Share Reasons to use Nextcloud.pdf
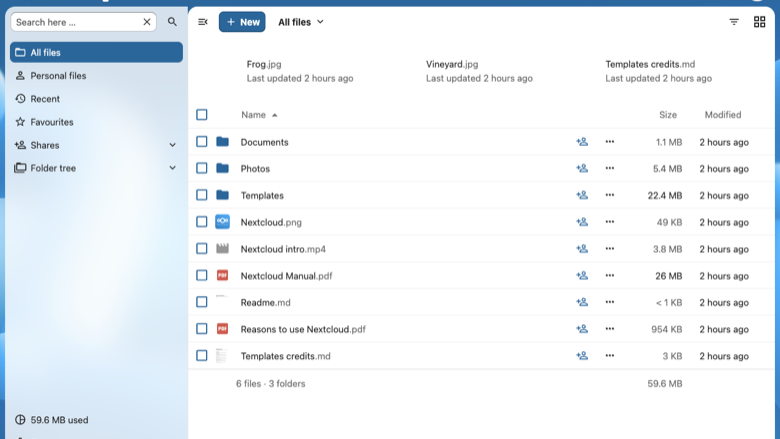780x439 pixels. pos(582,329)
